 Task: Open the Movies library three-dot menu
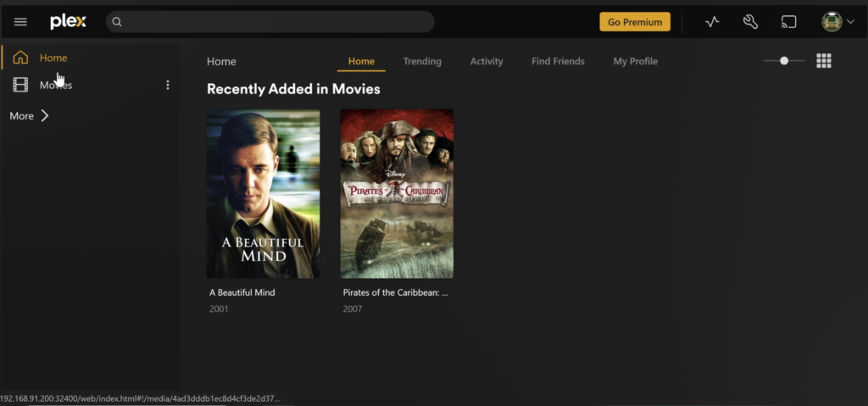168,85
